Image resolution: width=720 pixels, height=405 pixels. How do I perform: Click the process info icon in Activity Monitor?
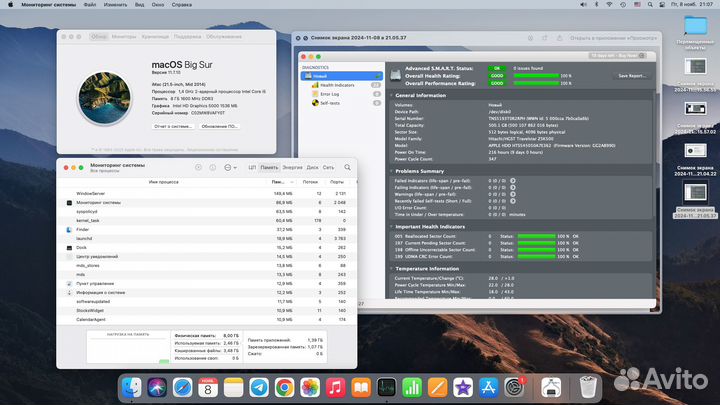213,168
